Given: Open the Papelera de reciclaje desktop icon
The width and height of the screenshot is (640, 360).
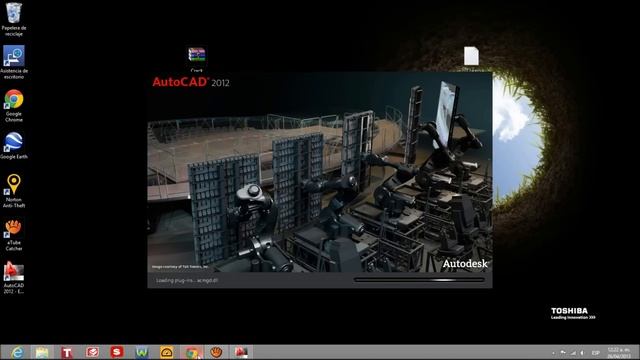Looking at the screenshot, I should click(x=13, y=18).
